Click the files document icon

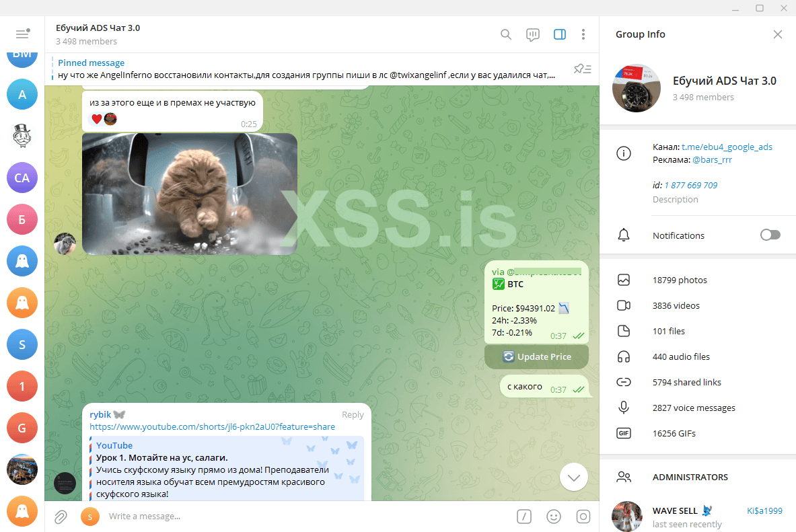(623, 331)
